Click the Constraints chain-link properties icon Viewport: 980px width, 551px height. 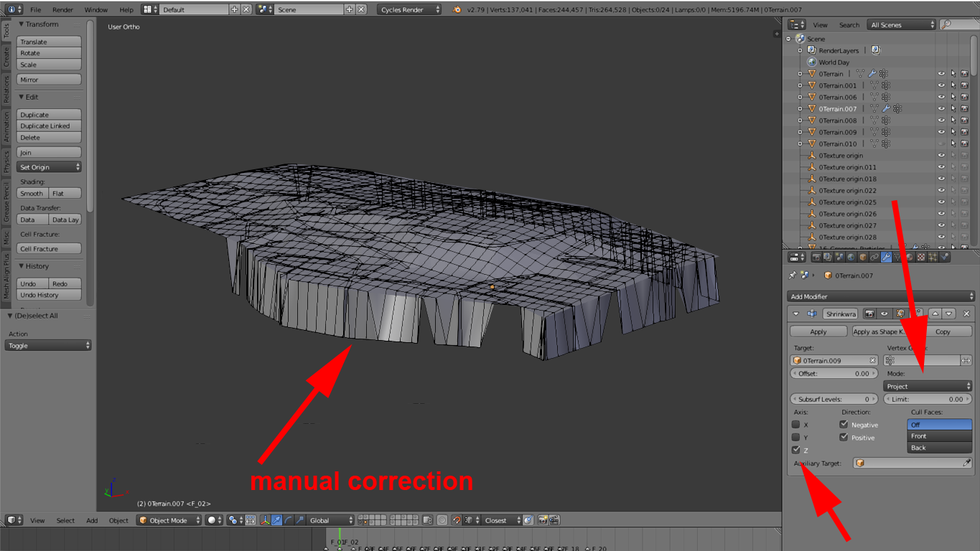tap(874, 257)
